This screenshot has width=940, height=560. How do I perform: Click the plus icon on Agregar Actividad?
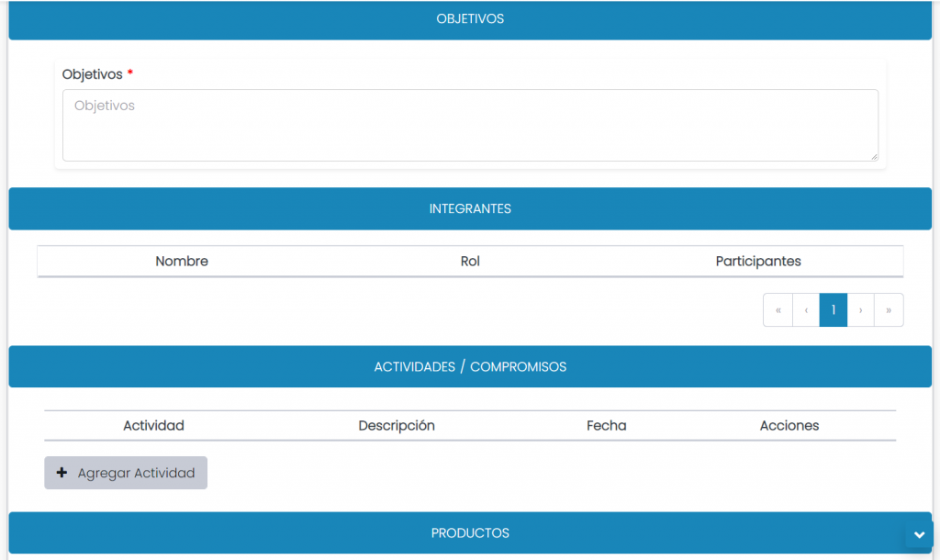[62, 473]
